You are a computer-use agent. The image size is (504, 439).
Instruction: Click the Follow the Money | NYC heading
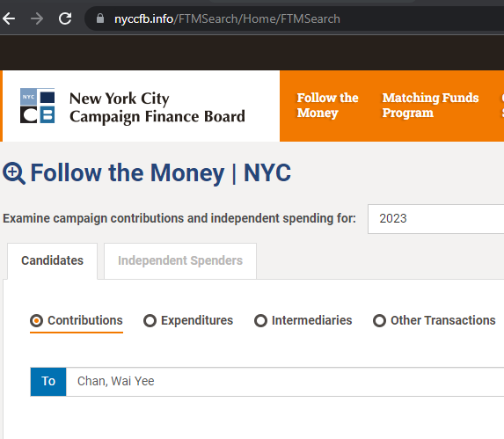(161, 173)
